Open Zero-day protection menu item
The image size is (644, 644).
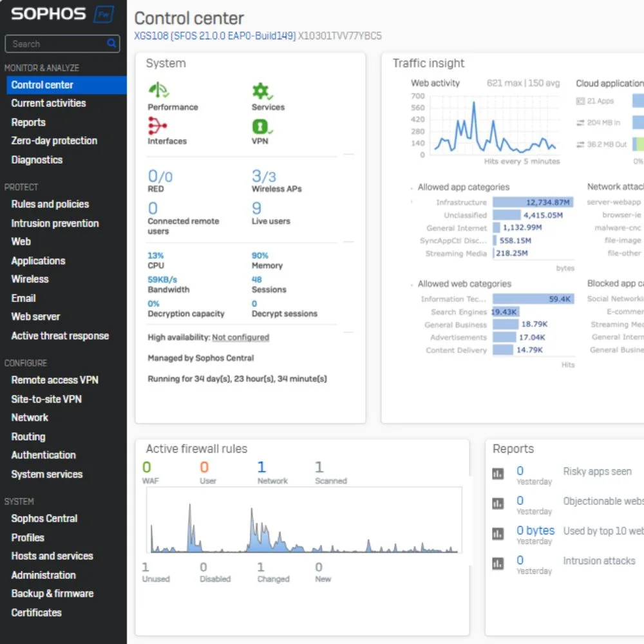[x=54, y=141]
